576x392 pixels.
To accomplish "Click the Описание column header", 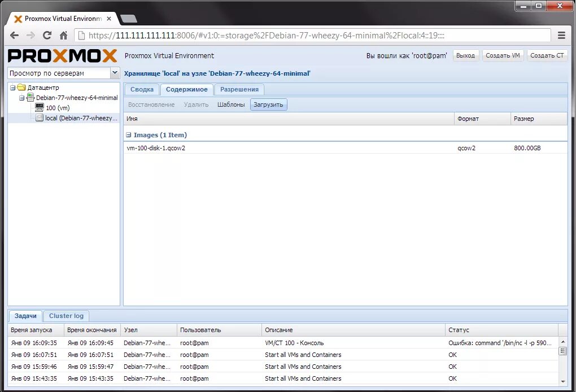I will pos(354,330).
